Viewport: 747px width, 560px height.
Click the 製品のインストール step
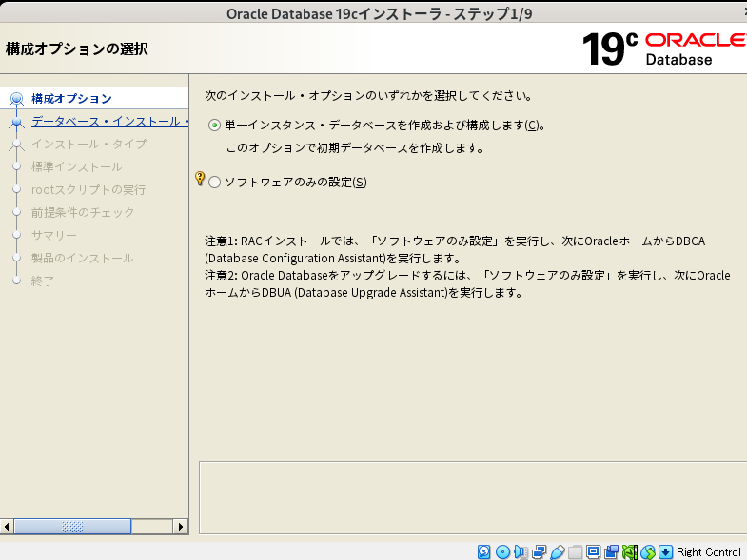[x=83, y=258]
